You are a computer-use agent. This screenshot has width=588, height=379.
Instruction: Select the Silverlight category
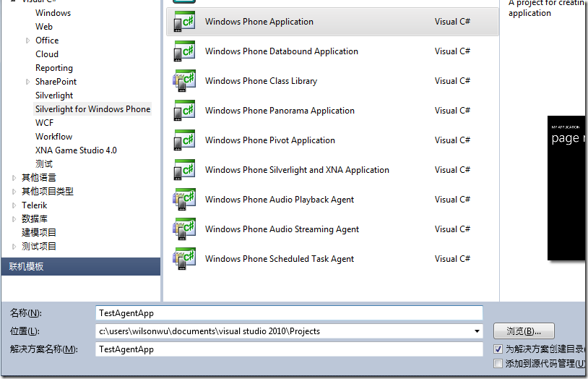54,95
